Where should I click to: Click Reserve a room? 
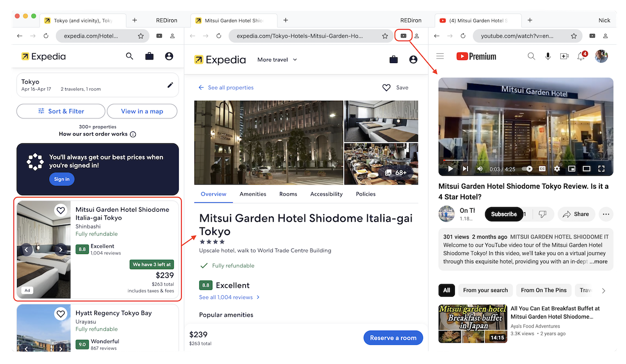click(393, 337)
